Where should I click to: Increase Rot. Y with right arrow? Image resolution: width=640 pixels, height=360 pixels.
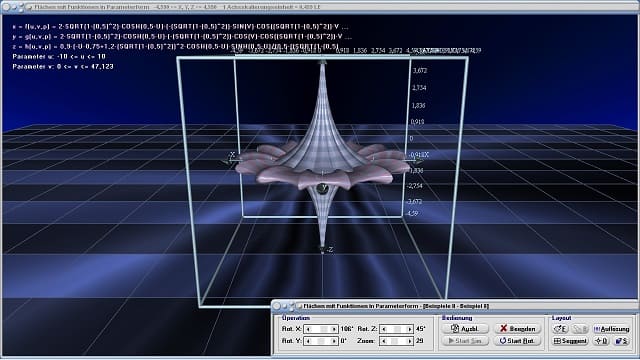pos(334,341)
